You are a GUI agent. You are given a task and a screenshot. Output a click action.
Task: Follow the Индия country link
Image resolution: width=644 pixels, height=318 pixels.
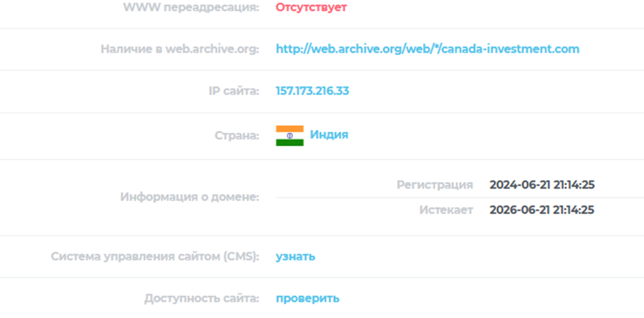coord(329,135)
